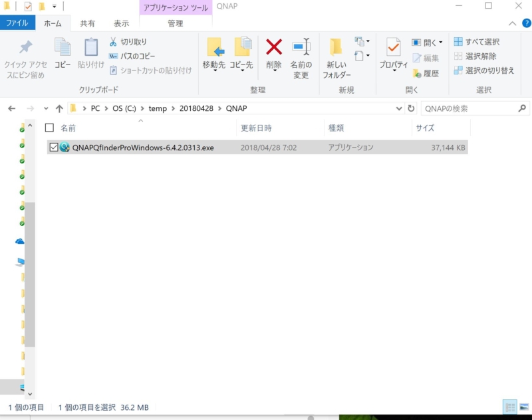Open the New Item dropdown icon
This screenshot has width=532, height=420.
[x=362, y=42]
